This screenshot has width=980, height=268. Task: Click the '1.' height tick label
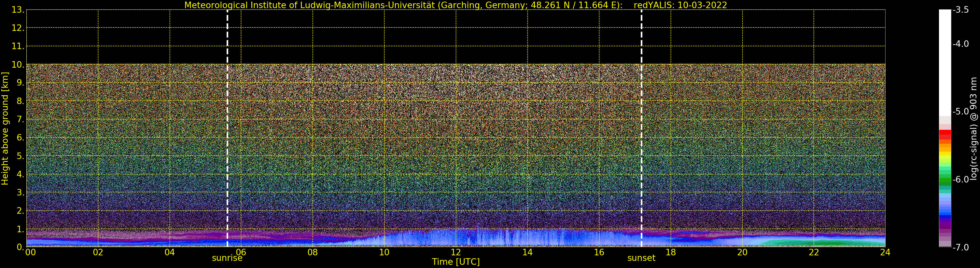coord(20,229)
